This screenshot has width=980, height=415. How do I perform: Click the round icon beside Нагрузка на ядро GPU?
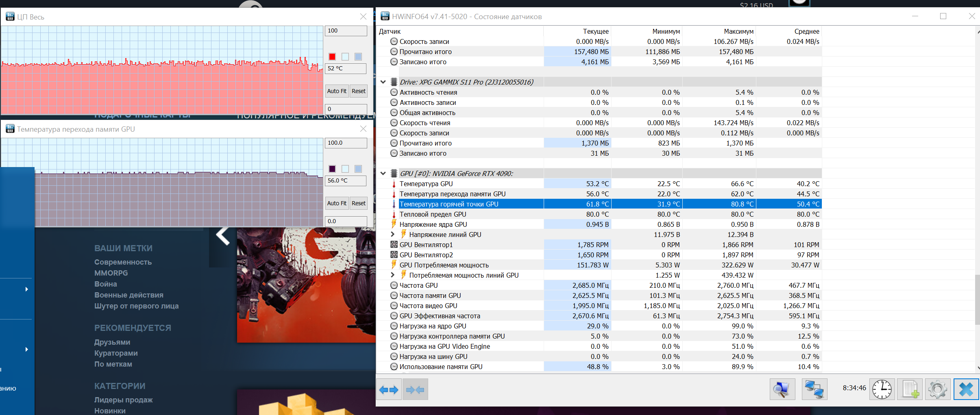[394, 326]
